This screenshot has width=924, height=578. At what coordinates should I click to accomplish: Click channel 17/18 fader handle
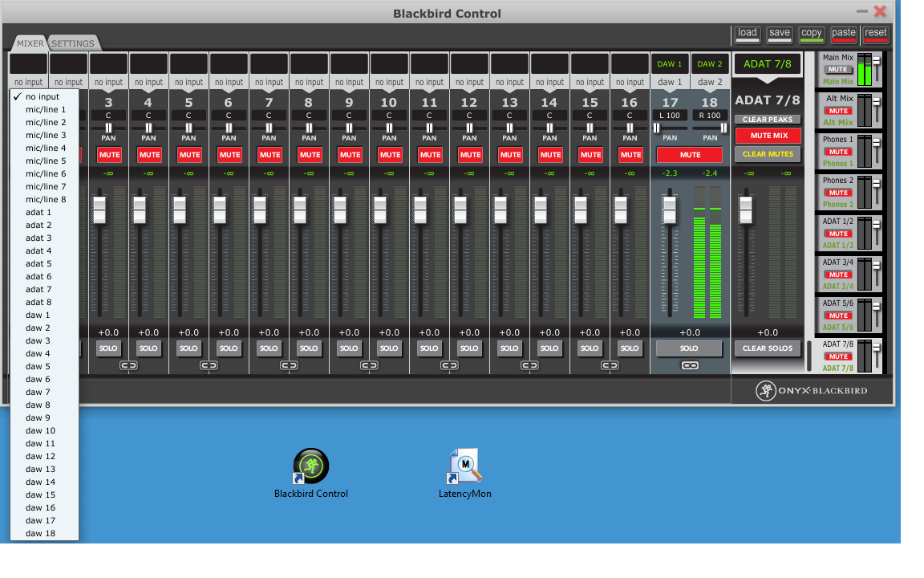click(x=670, y=210)
